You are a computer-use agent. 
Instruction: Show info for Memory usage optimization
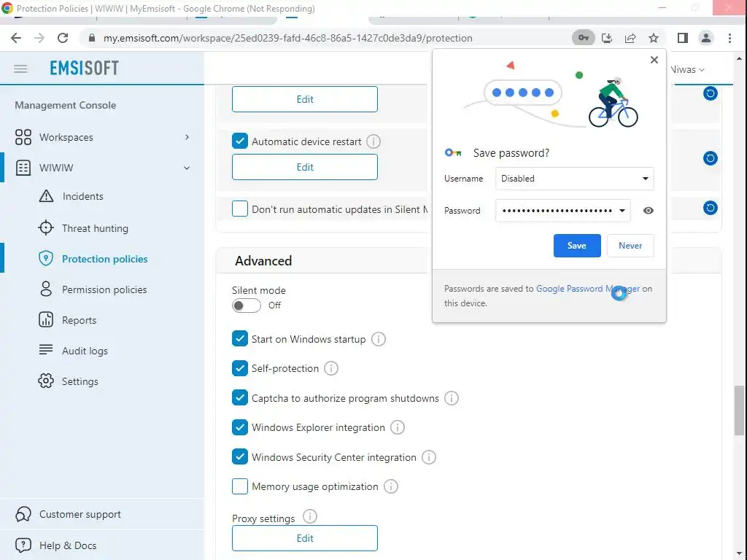pyautogui.click(x=391, y=486)
